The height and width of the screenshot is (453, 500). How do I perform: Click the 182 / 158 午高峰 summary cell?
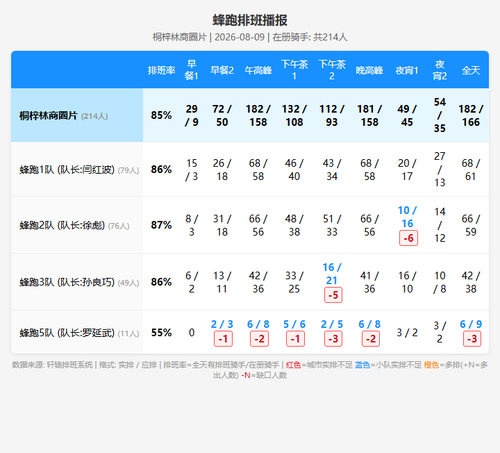click(x=258, y=115)
